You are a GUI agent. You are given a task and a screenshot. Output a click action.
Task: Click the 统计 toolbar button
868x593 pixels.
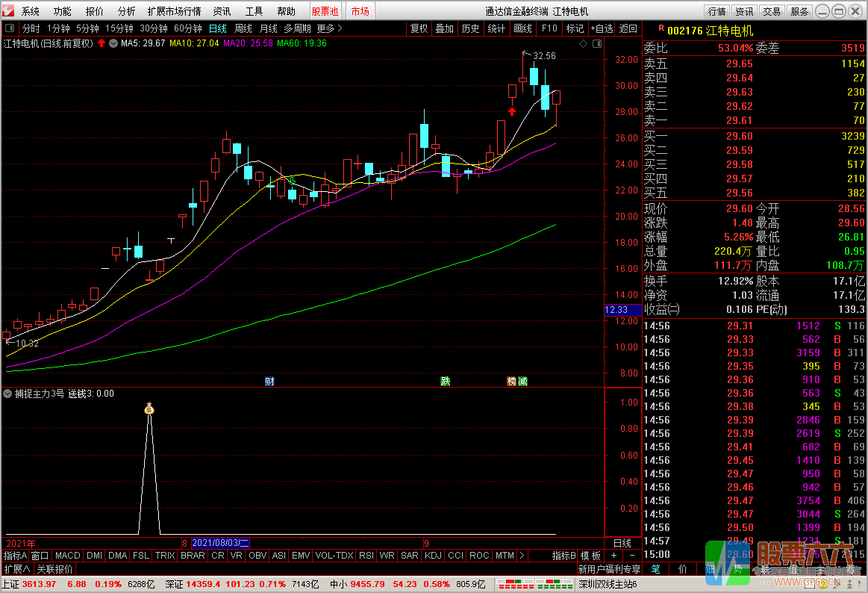[496, 28]
